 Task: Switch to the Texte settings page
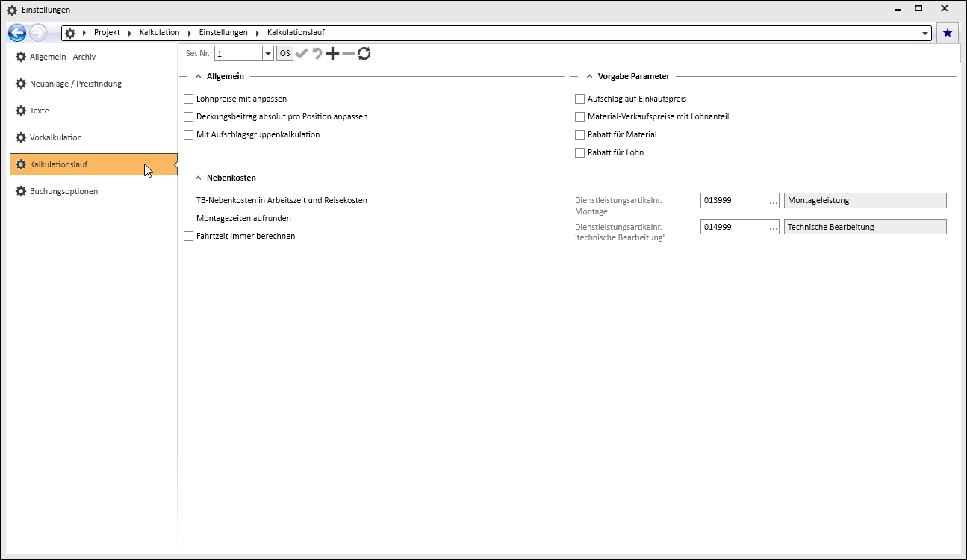pos(93,111)
